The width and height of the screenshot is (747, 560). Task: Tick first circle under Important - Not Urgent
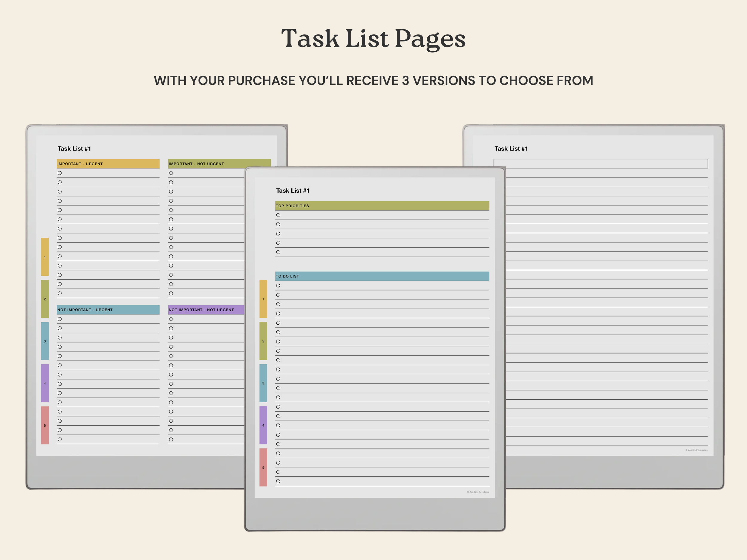pyautogui.click(x=171, y=173)
